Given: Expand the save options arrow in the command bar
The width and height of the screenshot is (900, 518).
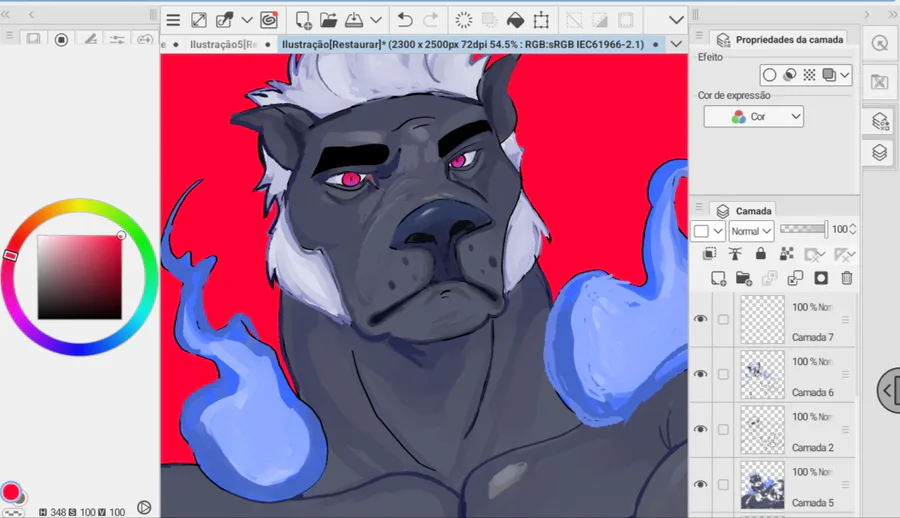Looking at the screenshot, I should click(376, 21).
